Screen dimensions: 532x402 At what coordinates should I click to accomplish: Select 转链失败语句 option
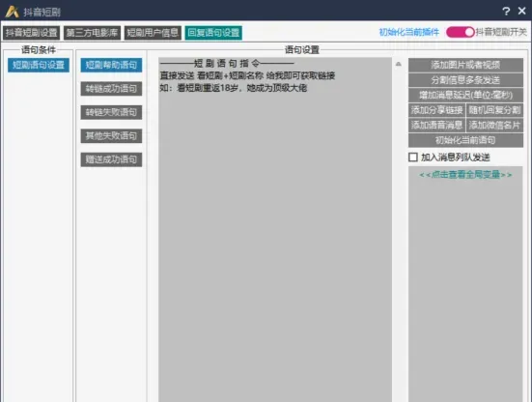pyautogui.click(x=111, y=112)
